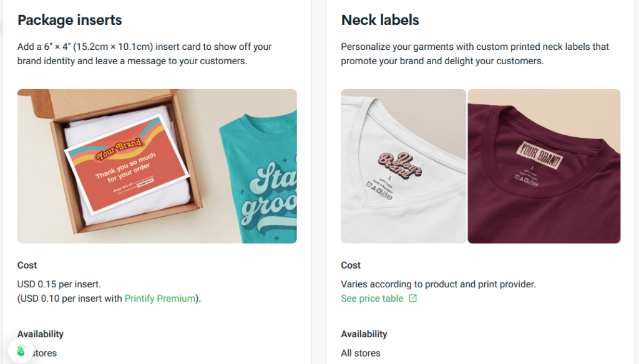Click the Cost label under Neck labels

pyautogui.click(x=350, y=265)
